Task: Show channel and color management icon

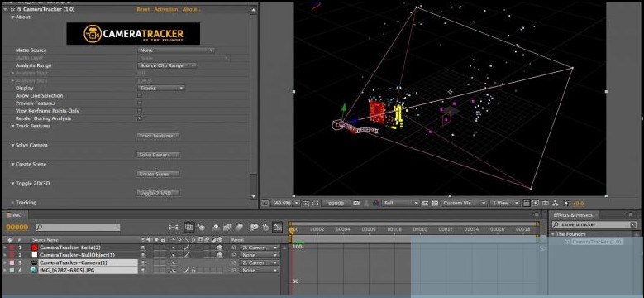Action: click(x=375, y=203)
